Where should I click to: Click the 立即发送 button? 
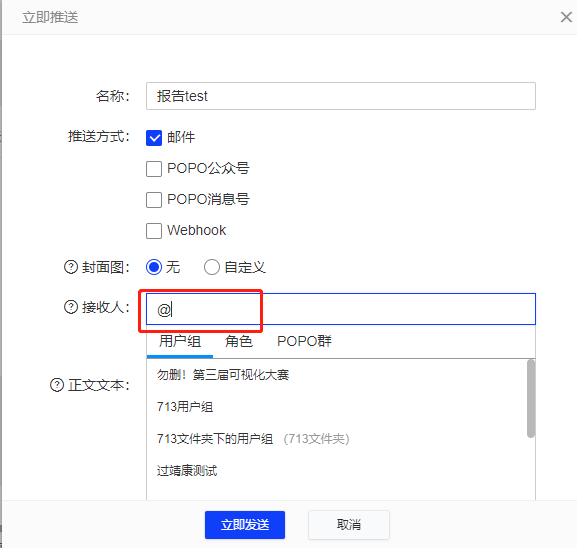[245, 525]
